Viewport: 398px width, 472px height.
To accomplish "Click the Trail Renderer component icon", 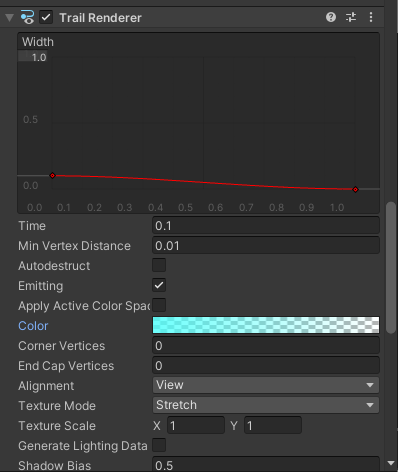I will [27, 17].
